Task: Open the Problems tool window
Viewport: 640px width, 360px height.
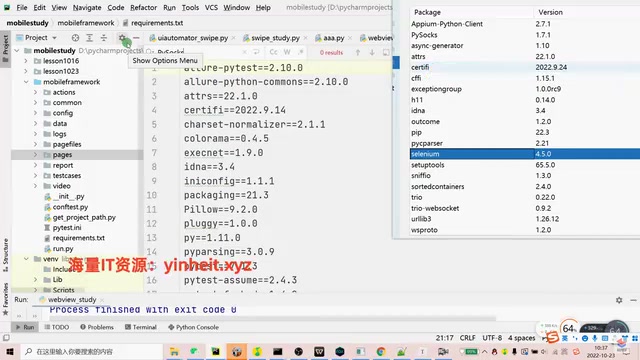Action: point(97,327)
